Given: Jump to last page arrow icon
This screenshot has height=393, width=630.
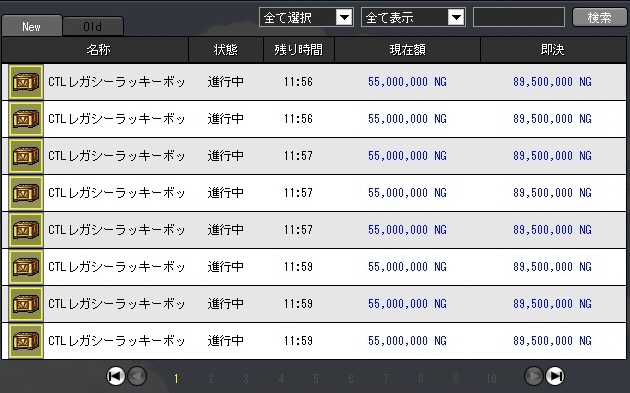Looking at the screenshot, I should [x=555, y=376].
